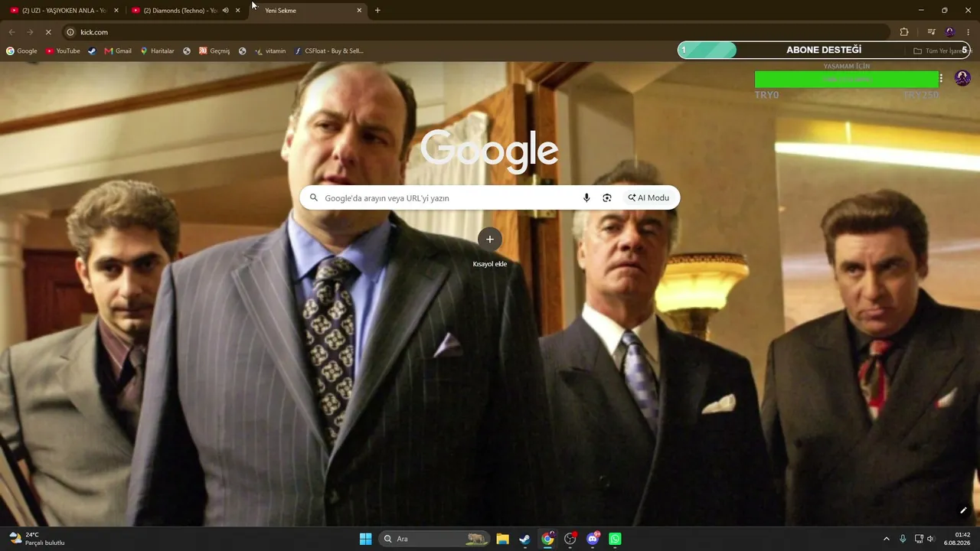
Task: Open the YouTube bookmark
Action: point(63,51)
